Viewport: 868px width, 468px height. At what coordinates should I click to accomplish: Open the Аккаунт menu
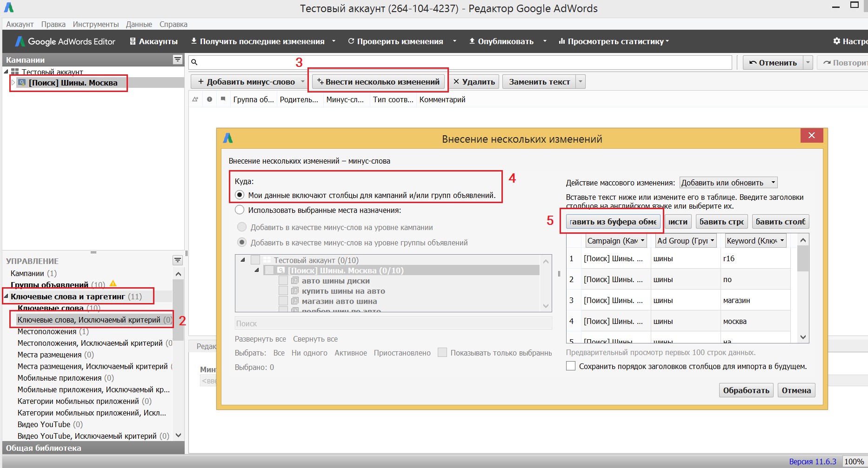point(20,24)
